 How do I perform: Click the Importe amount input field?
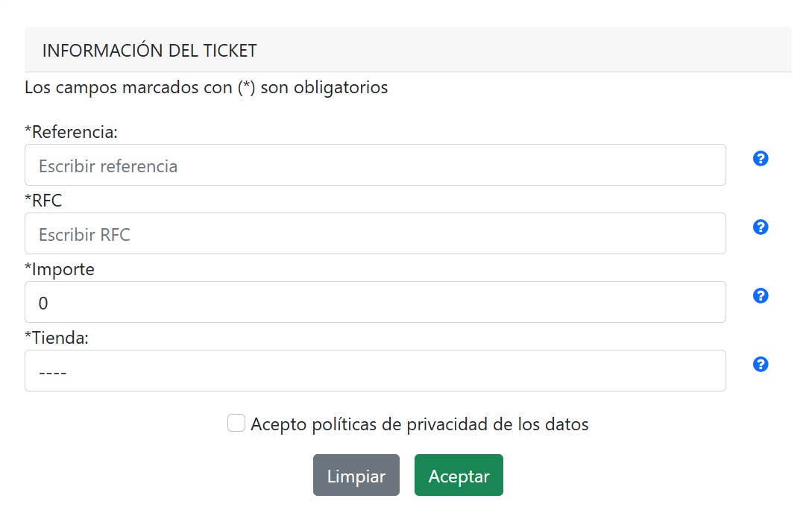click(375, 302)
